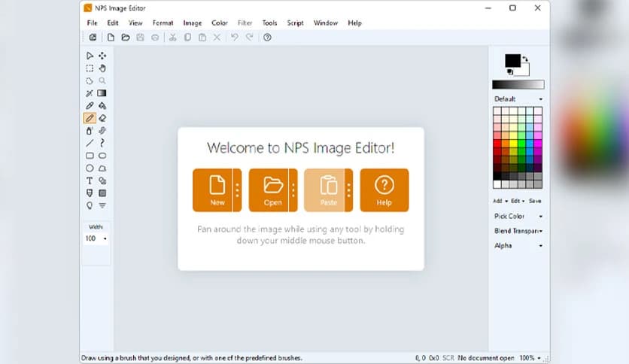The width and height of the screenshot is (629, 364).
Task: Select the eyedropper color picker tool
Action: coord(90,106)
